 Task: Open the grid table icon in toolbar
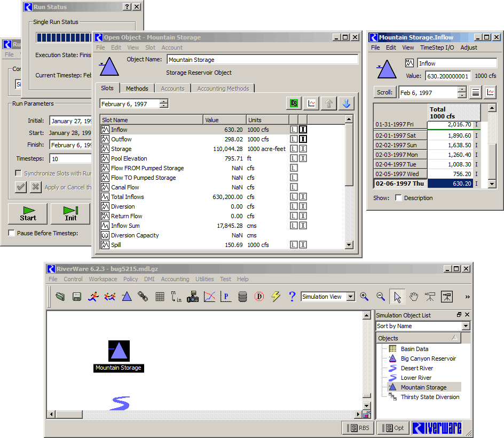(160, 297)
